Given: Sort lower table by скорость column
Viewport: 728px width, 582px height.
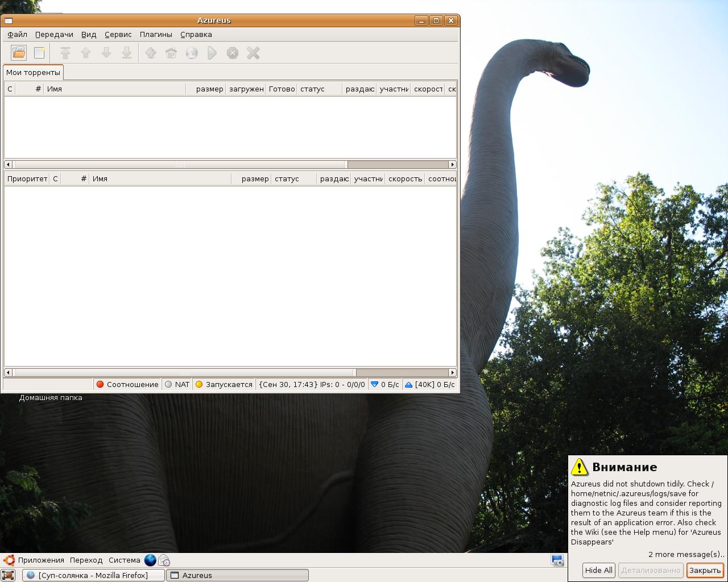Looking at the screenshot, I should tap(405, 178).
